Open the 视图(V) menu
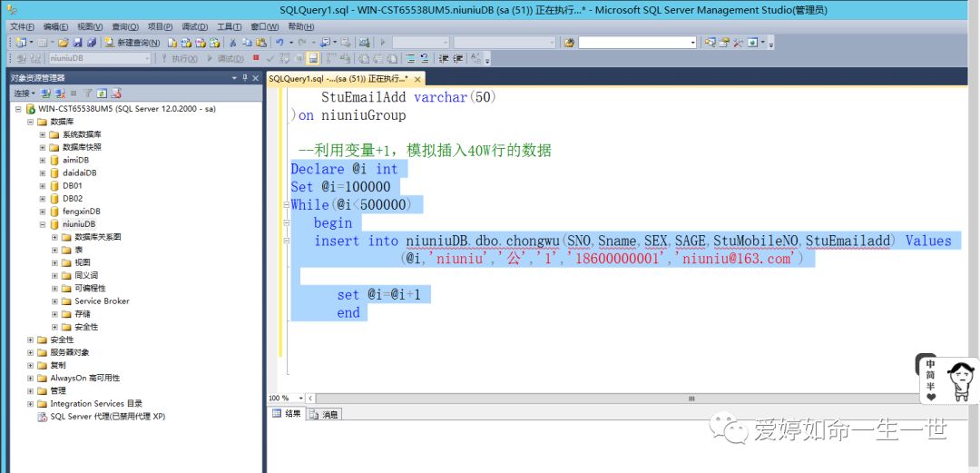This screenshot has width=980, height=473. tap(90, 26)
